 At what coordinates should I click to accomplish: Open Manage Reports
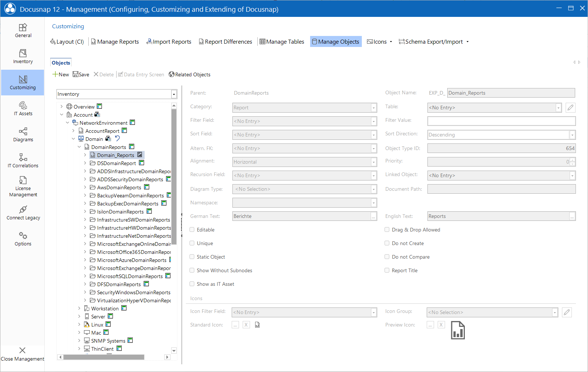pyautogui.click(x=115, y=42)
